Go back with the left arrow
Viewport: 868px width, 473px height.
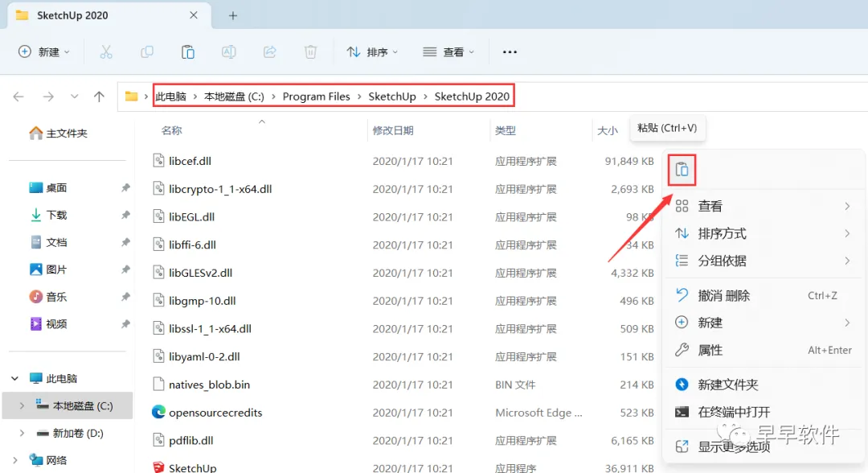(18, 97)
